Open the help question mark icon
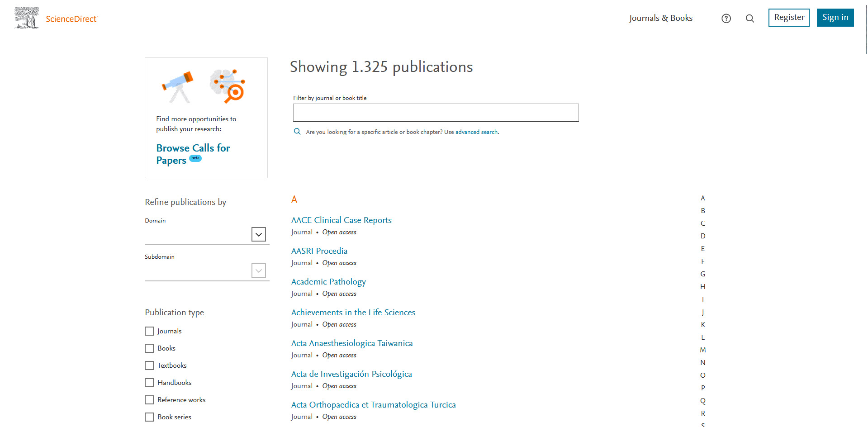868x427 pixels. 726,19
